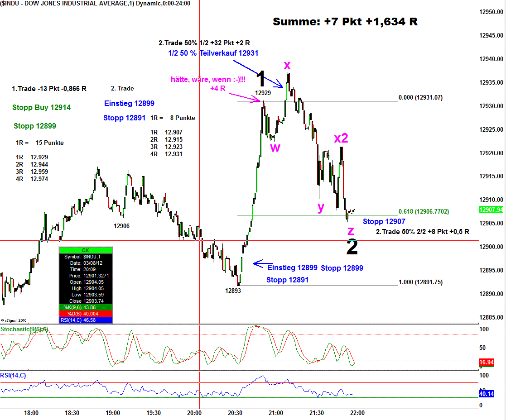Select the pink y wave marker

click(x=321, y=207)
